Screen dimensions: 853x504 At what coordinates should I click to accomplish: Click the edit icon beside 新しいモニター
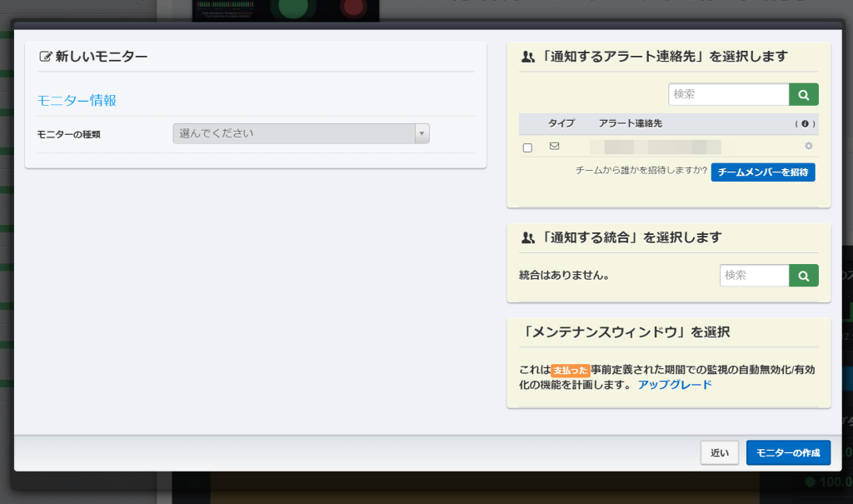pos(45,57)
